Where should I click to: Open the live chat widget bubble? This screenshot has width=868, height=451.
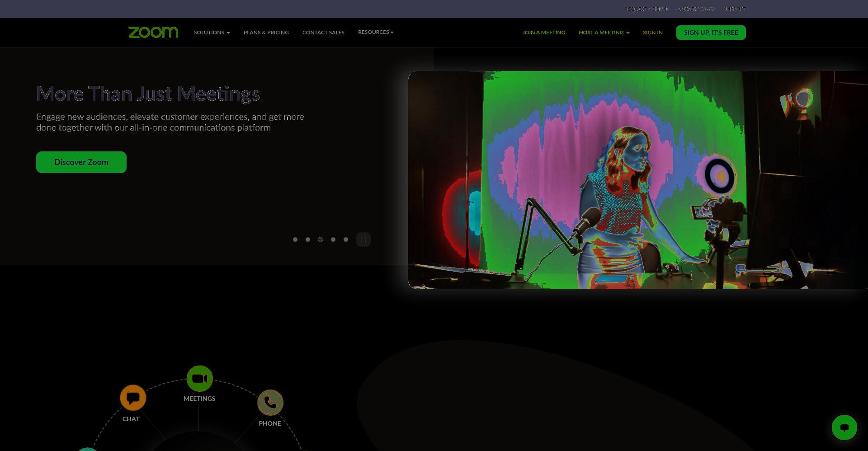point(844,428)
